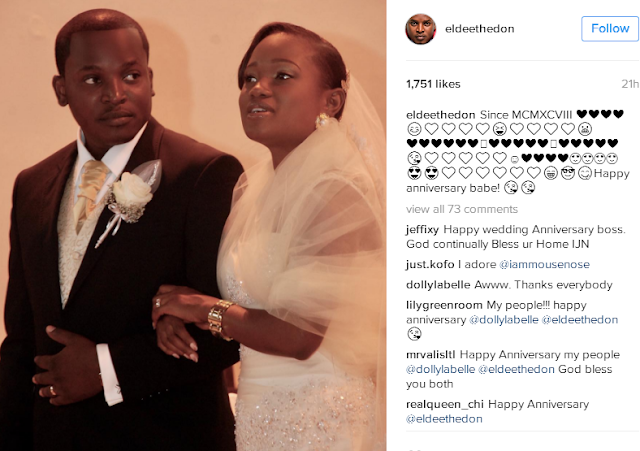
Task: Click the wedding photo of the post
Action: (x=193, y=225)
